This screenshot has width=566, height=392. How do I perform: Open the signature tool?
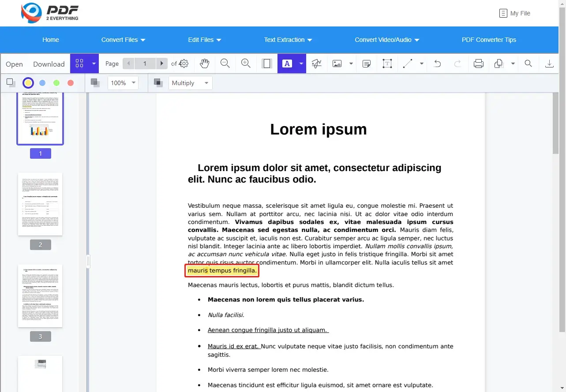(x=316, y=63)
